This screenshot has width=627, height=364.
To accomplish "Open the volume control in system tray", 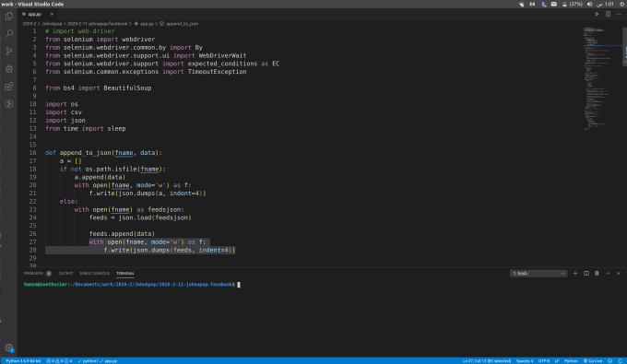I will (589, 4).
